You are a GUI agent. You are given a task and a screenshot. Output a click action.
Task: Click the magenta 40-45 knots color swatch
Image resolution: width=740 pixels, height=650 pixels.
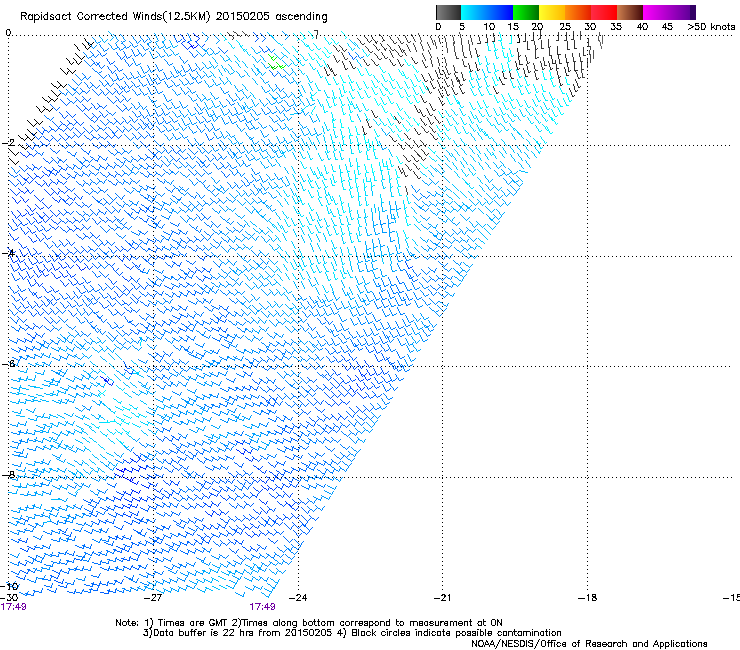pyautogui.click(x=656, y=12)
